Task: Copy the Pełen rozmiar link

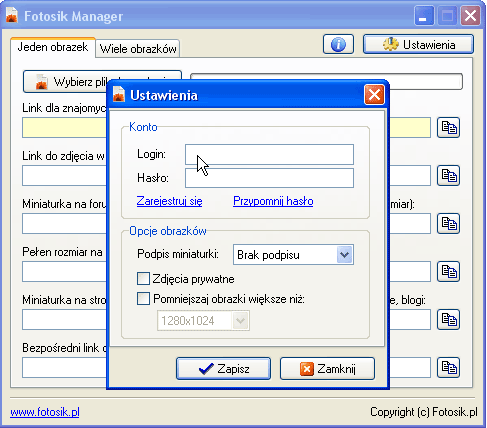Action: pyautogui.click(x=448, y=271)
